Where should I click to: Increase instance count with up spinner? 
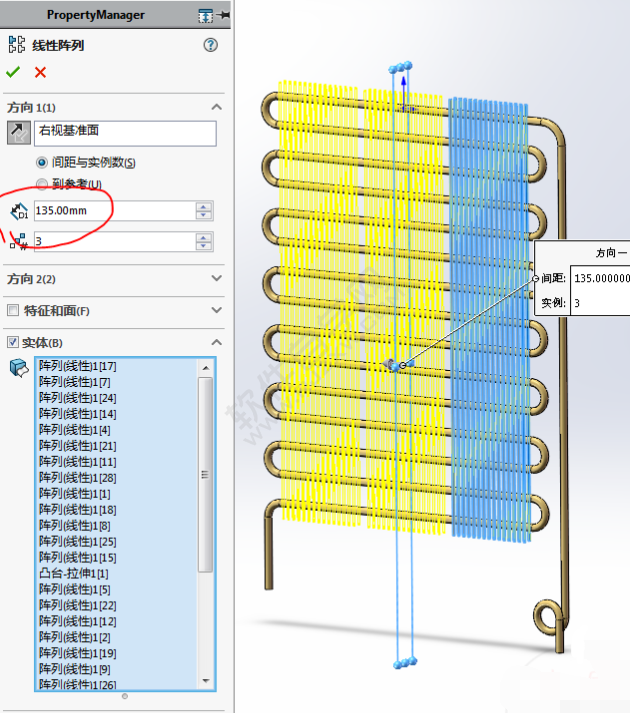coord(204,237)
